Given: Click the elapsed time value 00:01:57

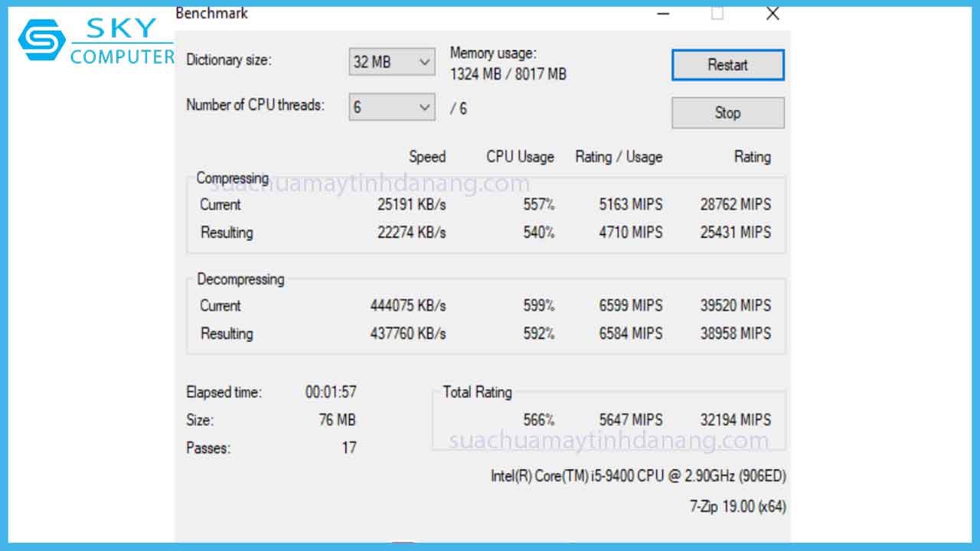Looking at the screenshot, I should click(x=331, y=392).
